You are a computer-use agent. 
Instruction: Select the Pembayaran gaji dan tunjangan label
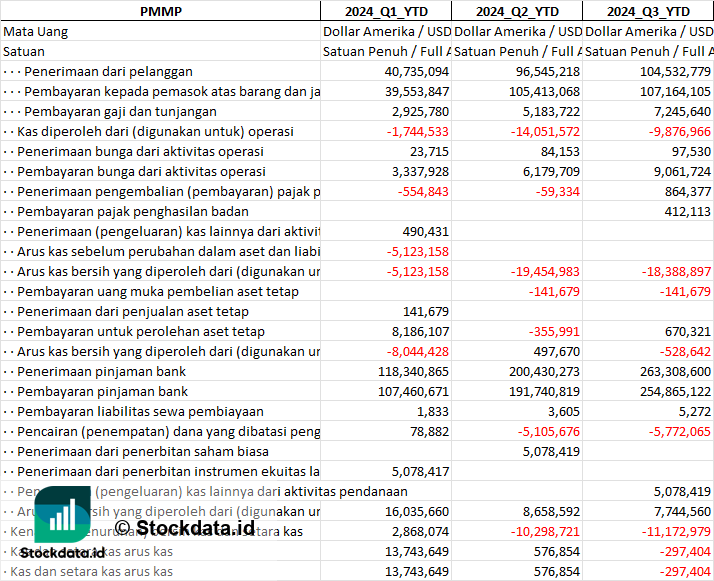point(120,112)
